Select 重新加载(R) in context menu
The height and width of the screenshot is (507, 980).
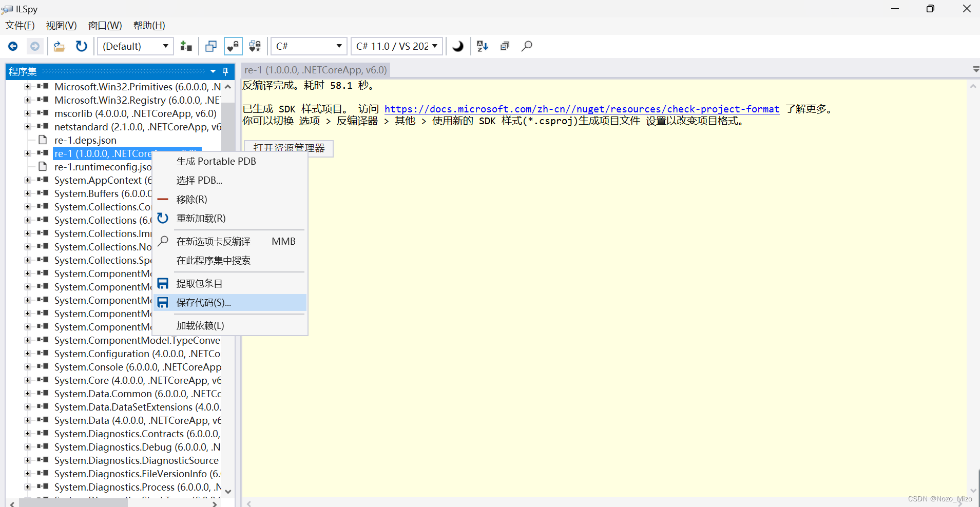click(x=230, y=218)
